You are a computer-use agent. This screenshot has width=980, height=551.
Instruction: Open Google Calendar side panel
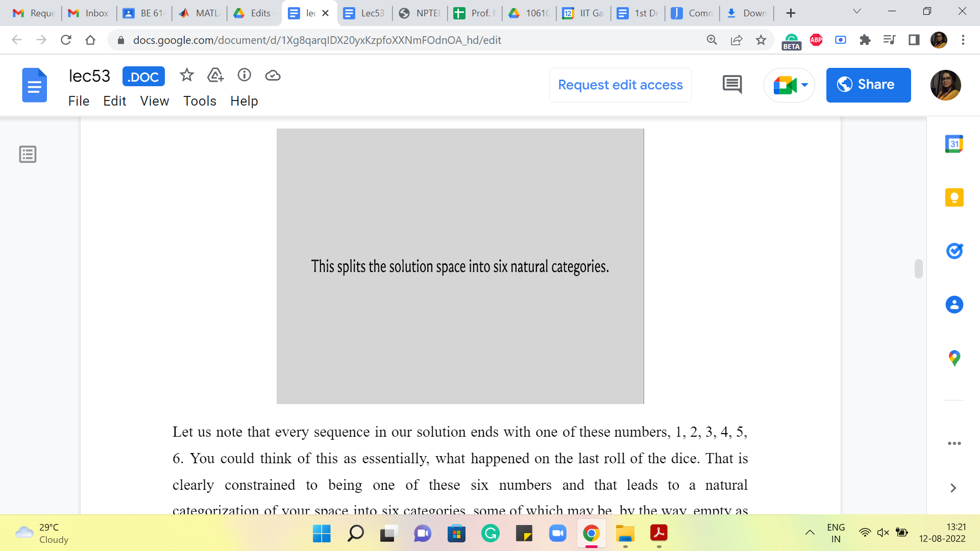click(x=954, y=144)
